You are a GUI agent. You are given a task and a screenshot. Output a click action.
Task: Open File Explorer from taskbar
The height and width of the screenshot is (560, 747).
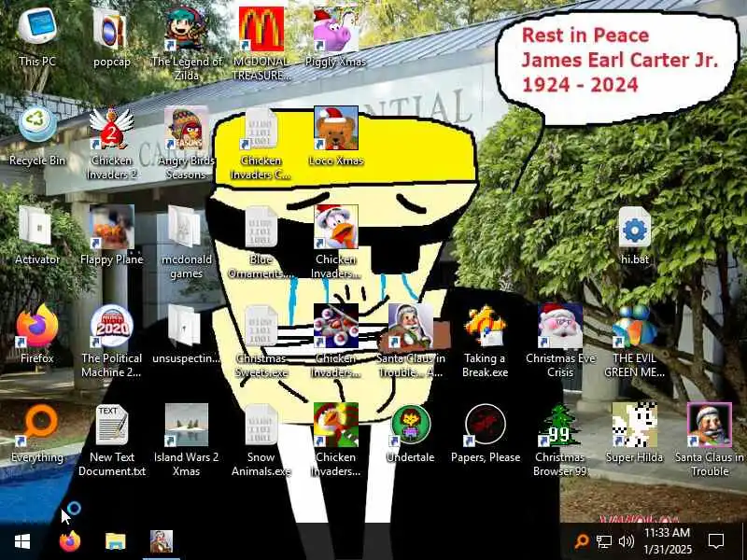pyautogui.click(x=115, y=541)
